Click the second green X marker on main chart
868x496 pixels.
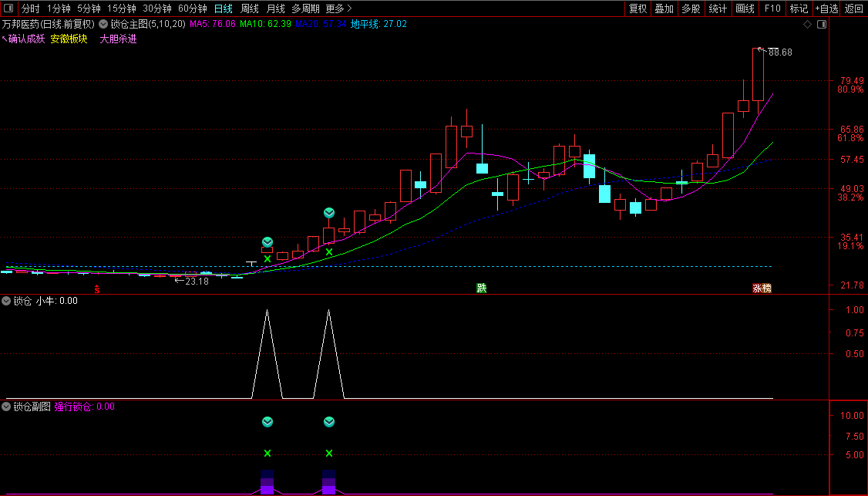coord(329,252)
